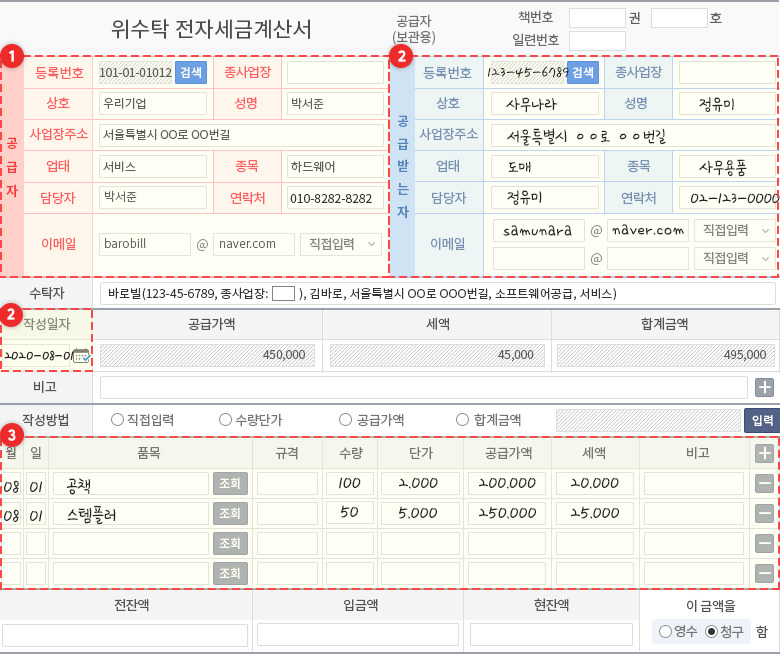Click the 책번호 호 input box

(x=679, y=18)
